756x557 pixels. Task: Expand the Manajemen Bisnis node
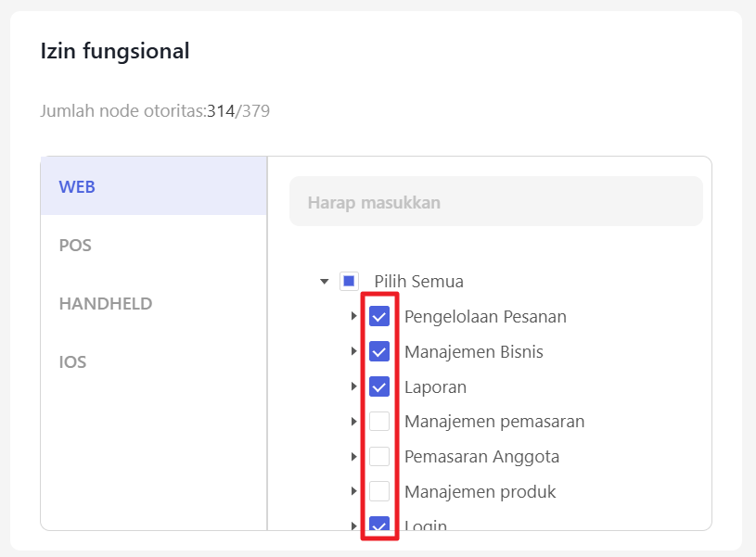coord(353,352)
